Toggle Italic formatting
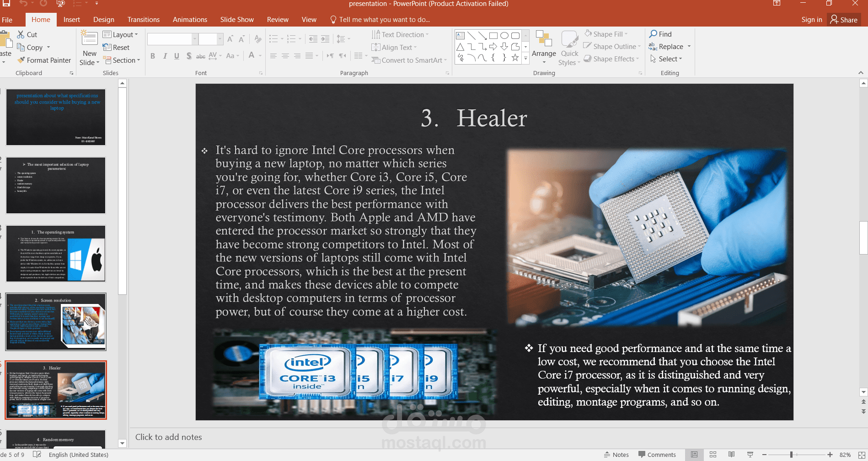The image size is (868, 461). coord(165,56)
